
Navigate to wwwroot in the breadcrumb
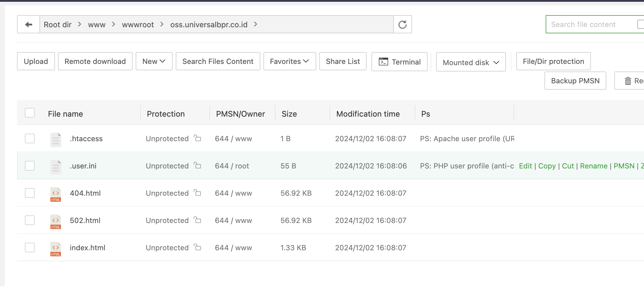click(138, 25)
